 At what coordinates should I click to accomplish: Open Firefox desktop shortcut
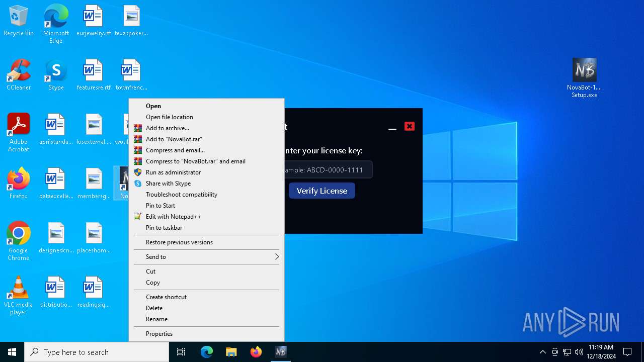(x=19, y=184)
